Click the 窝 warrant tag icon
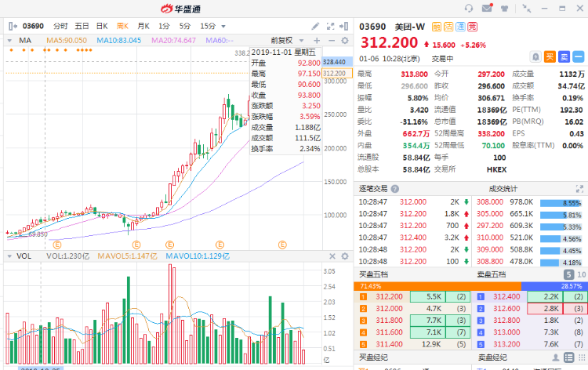The width and height of the screenshot is (588, 370). [473, 27]
